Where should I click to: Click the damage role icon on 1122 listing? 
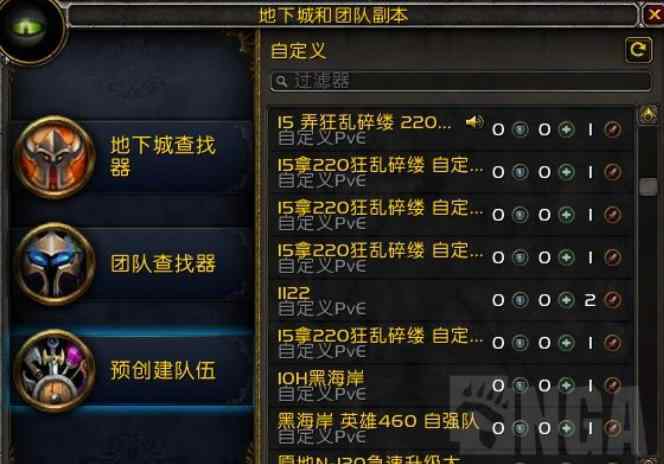612,300
